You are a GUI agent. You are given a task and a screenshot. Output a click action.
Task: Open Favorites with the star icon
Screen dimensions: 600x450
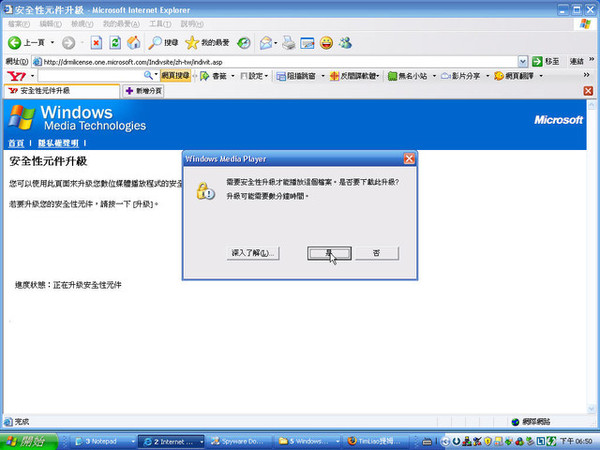[207, 42]
